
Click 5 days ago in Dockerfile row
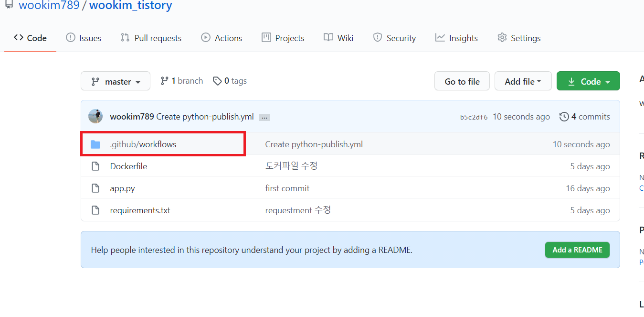coord(590,166)
